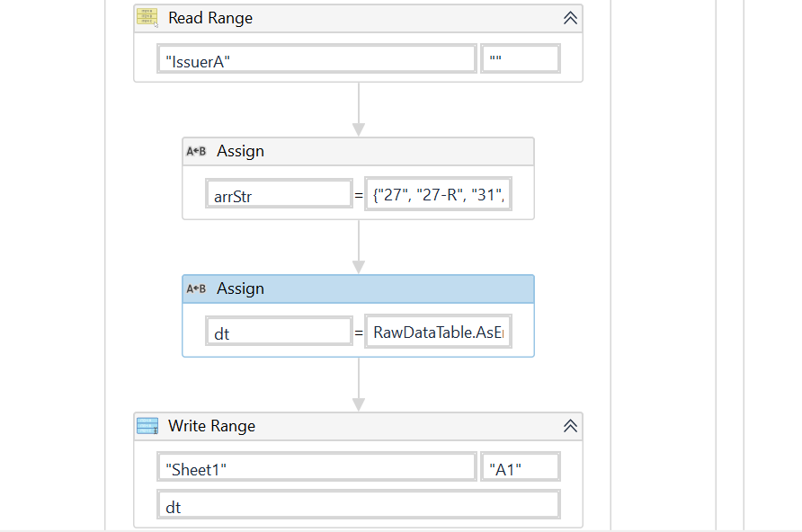Click the connector arrow below Read Range
The height and width of the screenshot is (532, 802).
359,110
